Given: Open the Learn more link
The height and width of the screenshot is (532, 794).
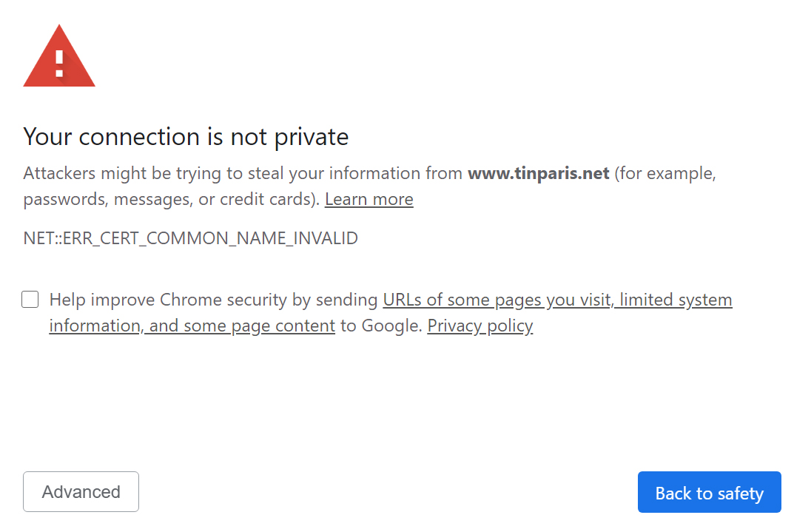Looking at the screenshot, I should 369,199.
